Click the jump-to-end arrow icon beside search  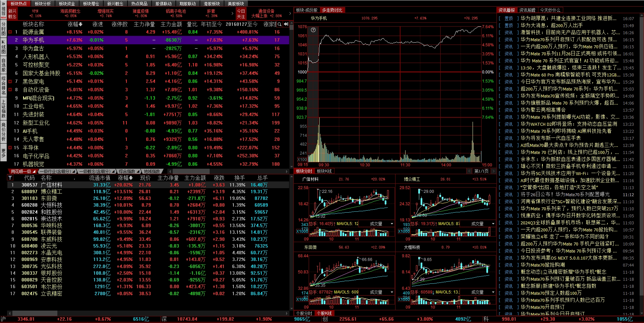point(286,24)
